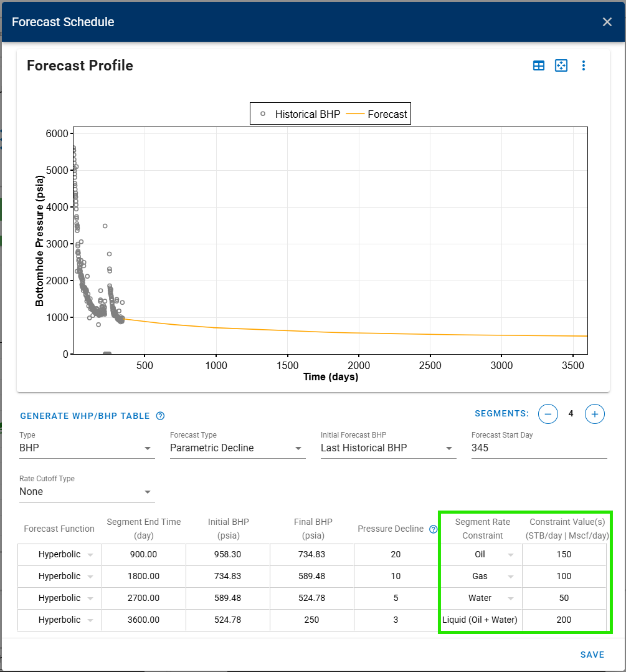
Task: Open the three-dot chart options menu
Action: pyautogui.click(x=584, y=65)
